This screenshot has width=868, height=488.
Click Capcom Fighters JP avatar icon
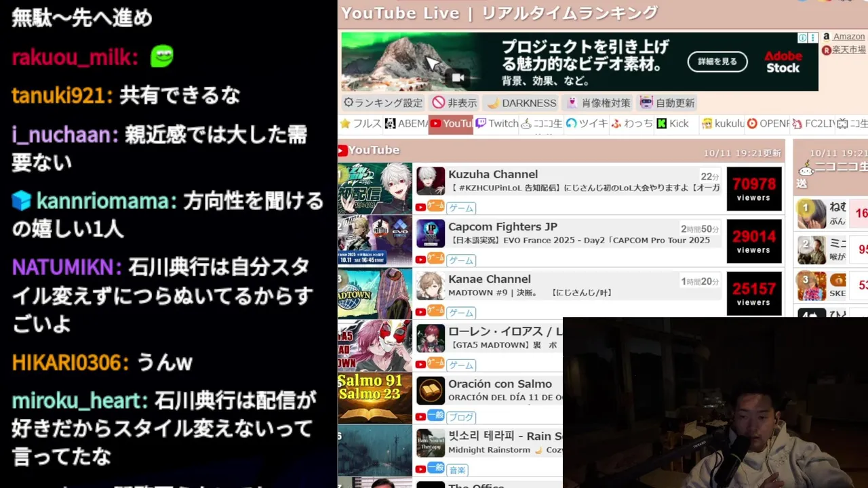[431, 233]
